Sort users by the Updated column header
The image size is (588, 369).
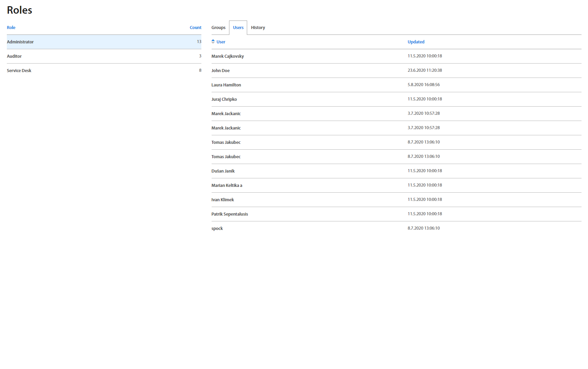coord(416,42)
